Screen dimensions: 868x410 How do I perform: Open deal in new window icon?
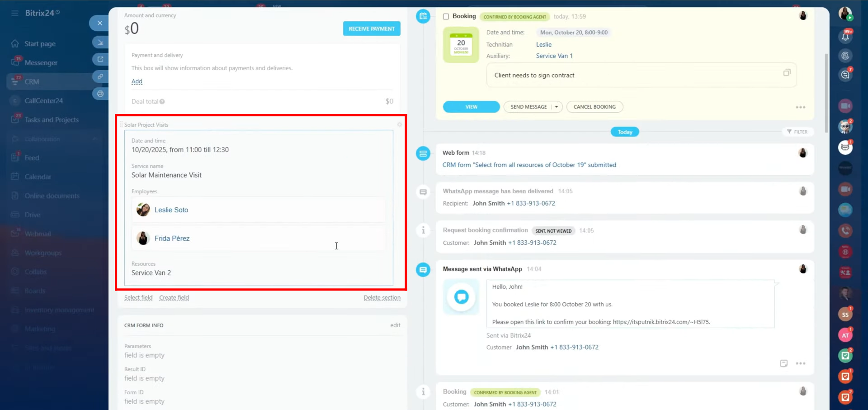(x=100, y=59)
